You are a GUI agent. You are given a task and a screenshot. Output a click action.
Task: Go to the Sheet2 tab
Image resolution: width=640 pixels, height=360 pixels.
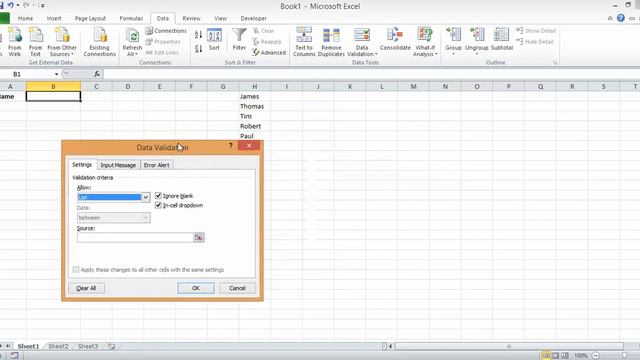(58, 346)
